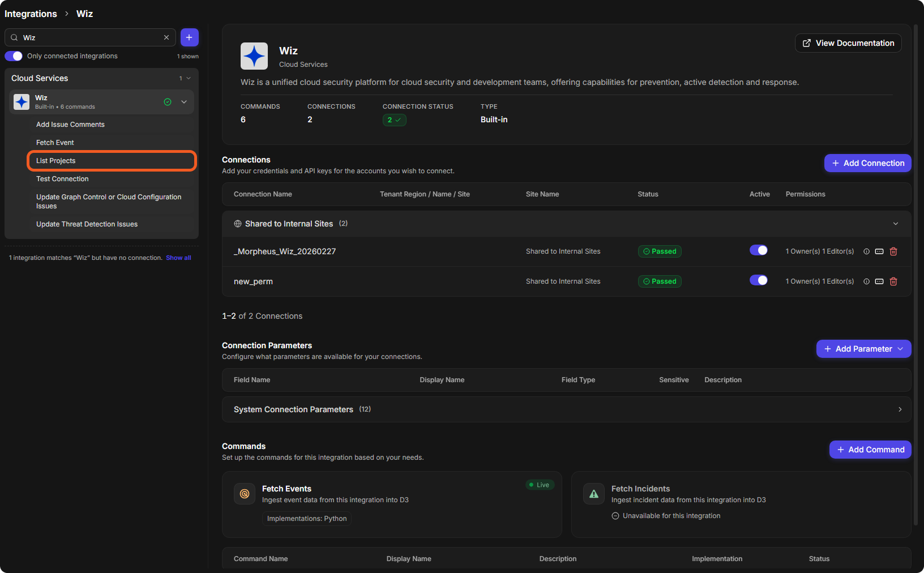Delete the _Morpheus_Wiz_20260227 connection
The height and width of the screenshot is (573, 924).
893,251
